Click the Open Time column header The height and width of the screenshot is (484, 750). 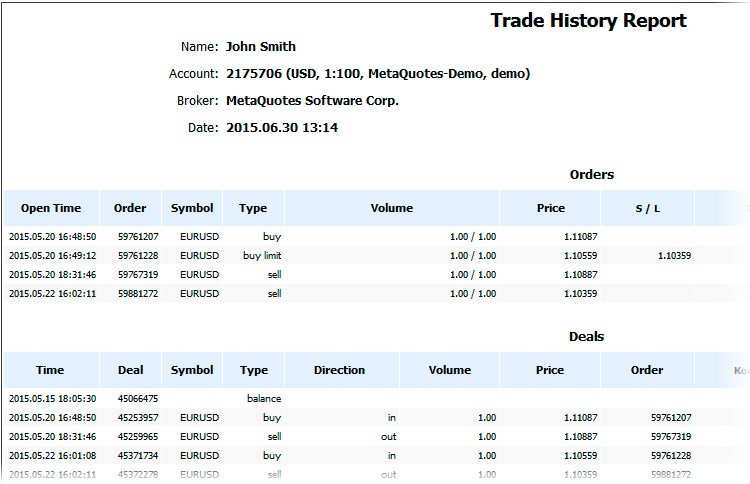point(51,208)
